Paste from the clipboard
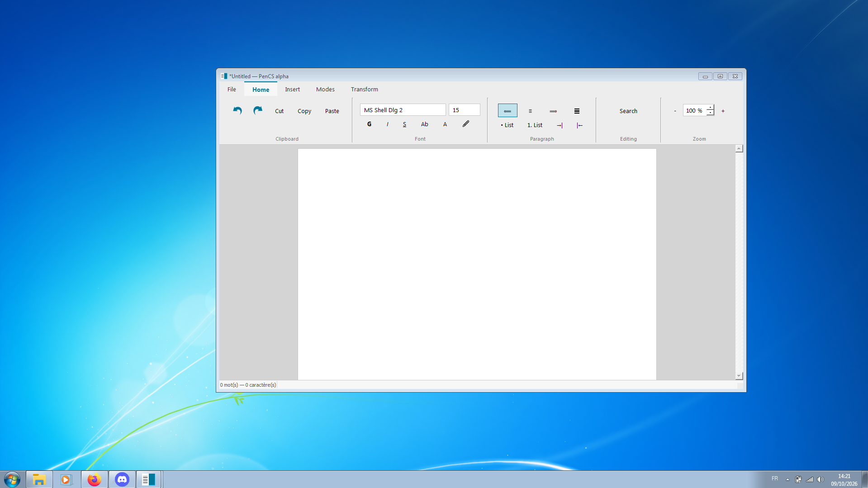This screenshot has width=868, height=488. coord(332,111)
